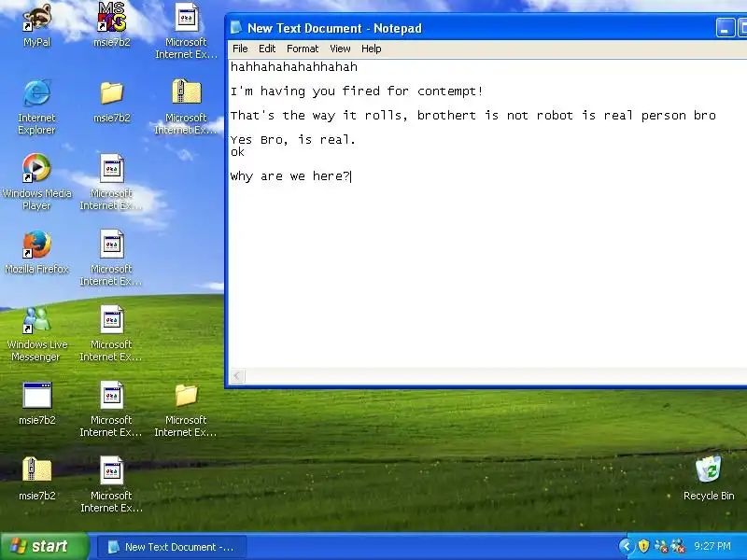The height and width of the screenshot is (560, 747).
Task: Click the text 'Why are we here?'
Action: tap(290, 176)
